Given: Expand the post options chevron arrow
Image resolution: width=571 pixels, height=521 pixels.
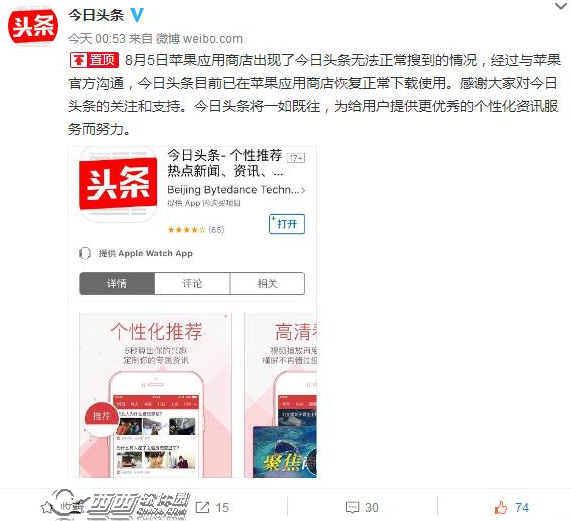Looking at the screenshot, I should point(561,5).
